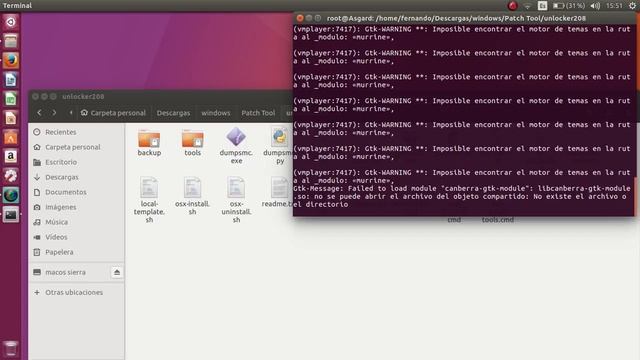Screen dimensions: 640x360
Task: Open Files manager from the launcher
Action: 11,41
